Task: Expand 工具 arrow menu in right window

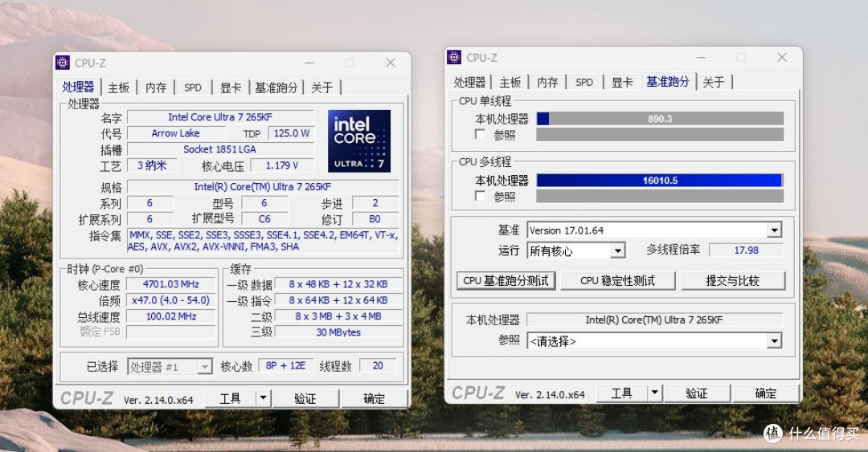Action: tap(655, 393)
